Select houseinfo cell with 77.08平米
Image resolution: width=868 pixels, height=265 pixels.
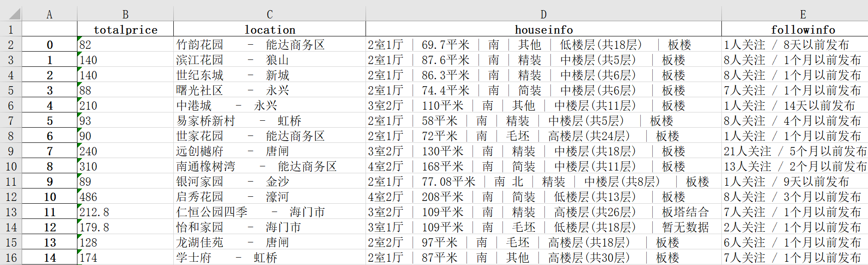point(543,182)
